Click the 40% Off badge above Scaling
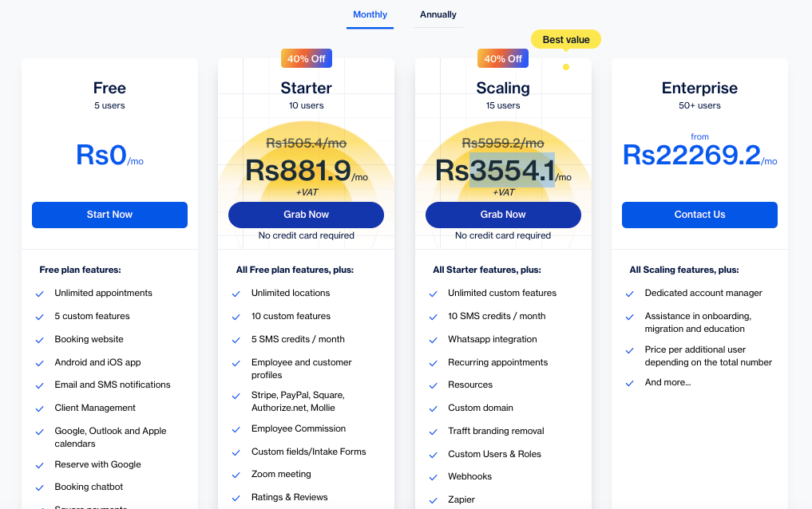812x509 pixels. coord(503,58)
